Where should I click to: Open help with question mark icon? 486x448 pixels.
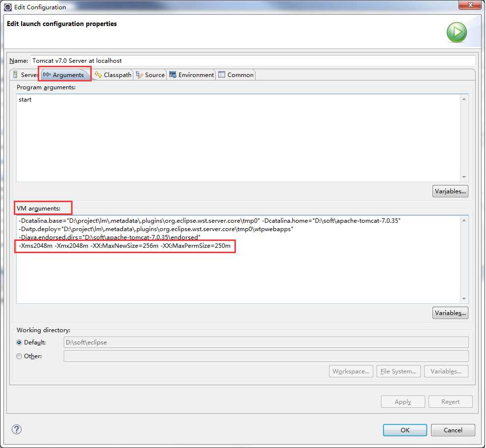[x=17, y=429]
